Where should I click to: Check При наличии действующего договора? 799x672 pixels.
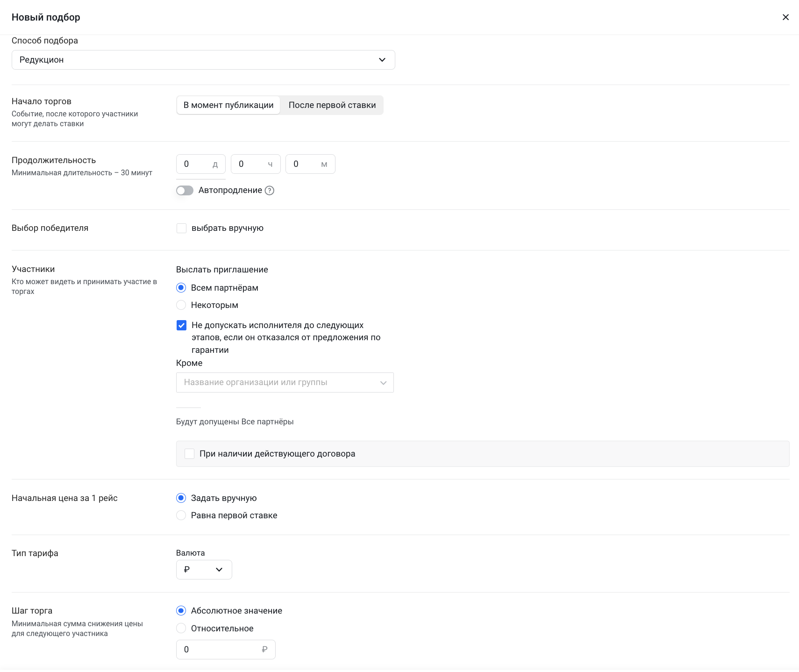point(189,454)
